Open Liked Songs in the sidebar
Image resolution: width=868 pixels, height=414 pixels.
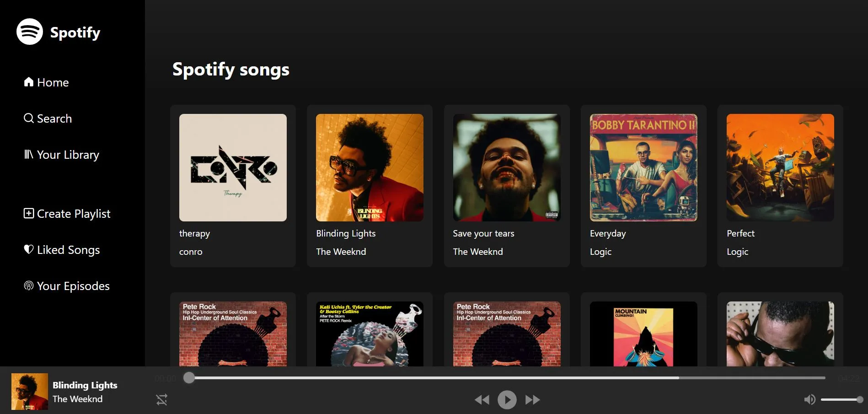(62, 250)
